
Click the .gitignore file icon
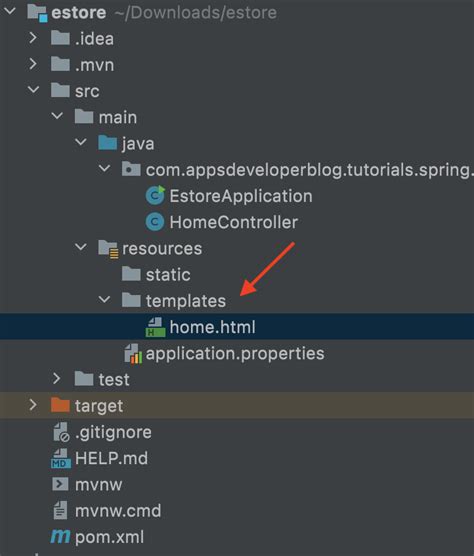tap(61, 432)
